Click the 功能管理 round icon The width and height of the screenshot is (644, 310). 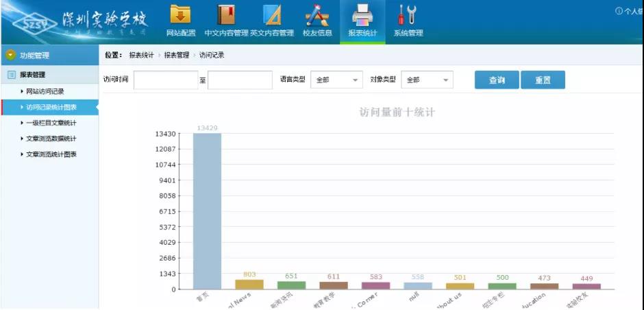[x=11, y=55]
